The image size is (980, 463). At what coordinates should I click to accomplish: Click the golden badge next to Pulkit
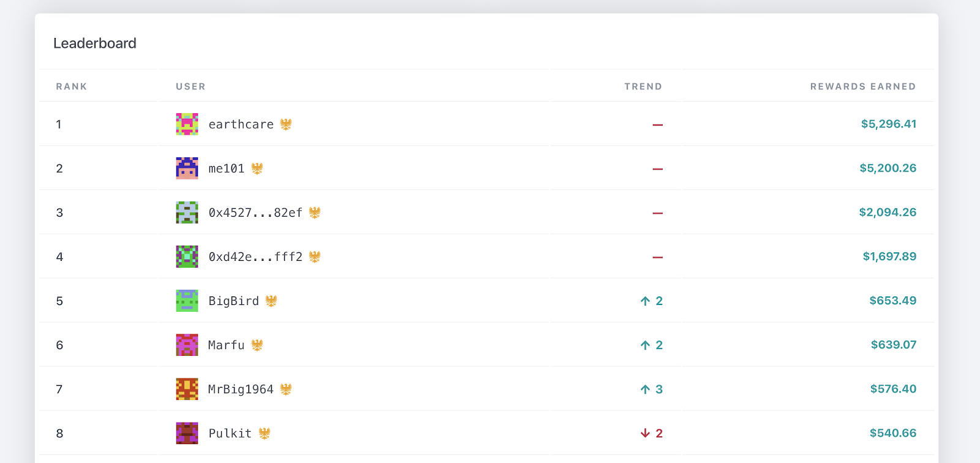[x=265, y=433]
